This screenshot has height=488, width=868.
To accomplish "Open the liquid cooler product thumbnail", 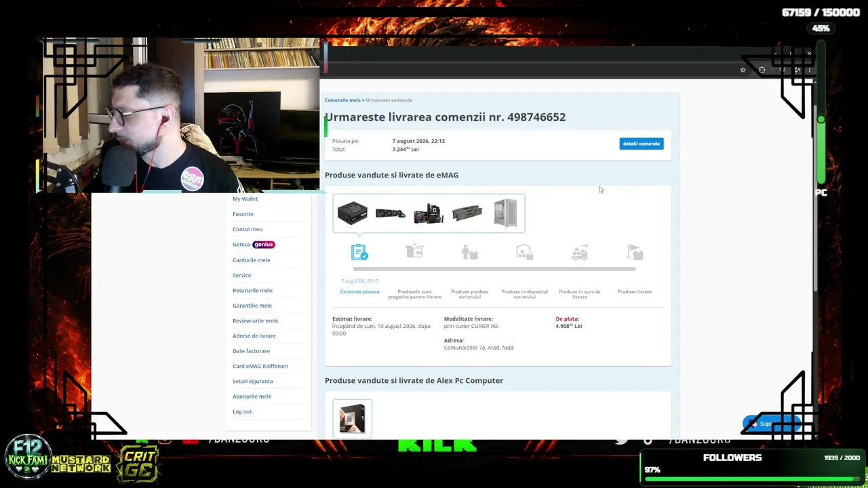I will (391, 213).
